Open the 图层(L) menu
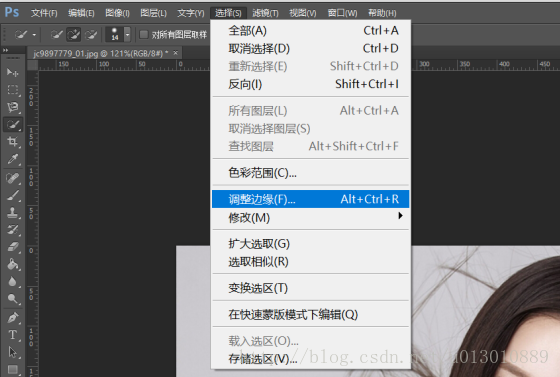The image size is (560, 377). click(x=153, y=13)
